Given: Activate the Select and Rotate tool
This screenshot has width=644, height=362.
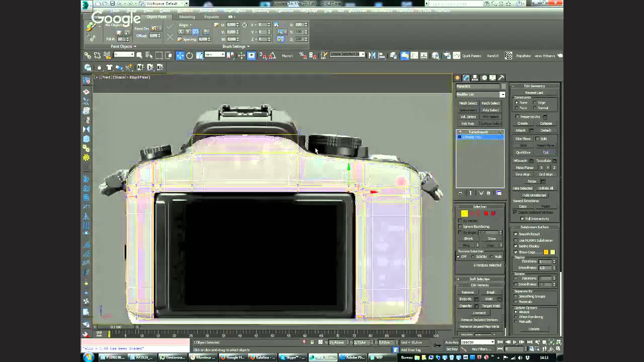Looking at the screenshot, I should point(190,55).
